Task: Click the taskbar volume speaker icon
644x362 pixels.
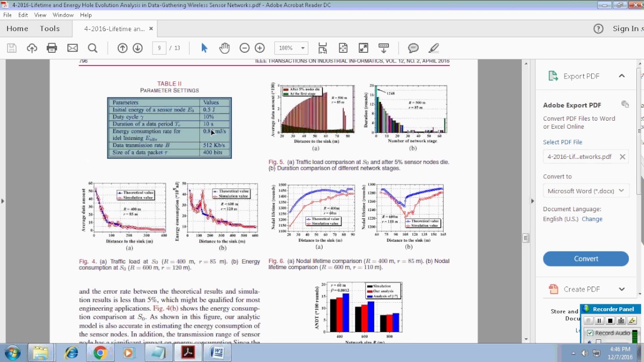Action: point(585,353)
